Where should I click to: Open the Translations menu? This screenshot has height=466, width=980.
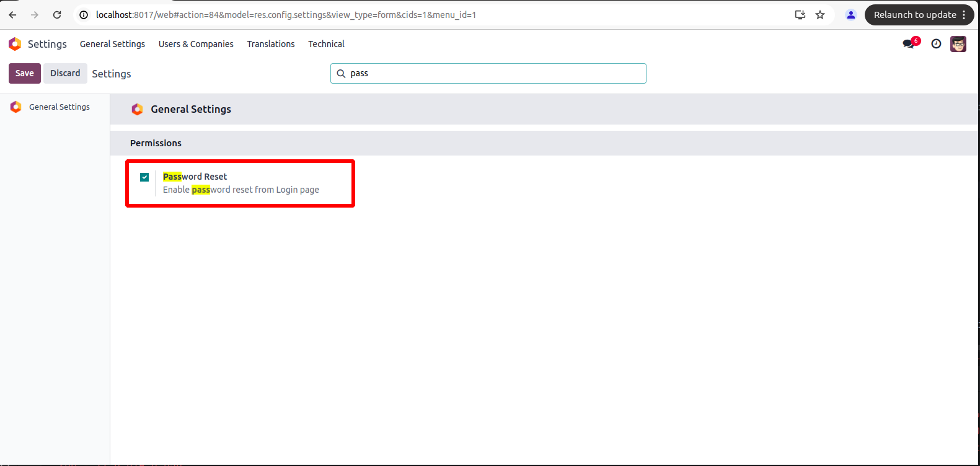pyautogui.click(x=271, y=44)
